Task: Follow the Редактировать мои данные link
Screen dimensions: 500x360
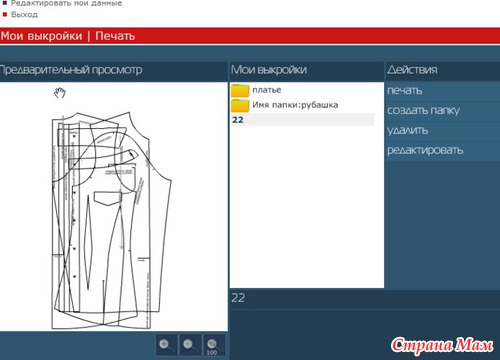Action: [66, 4]
